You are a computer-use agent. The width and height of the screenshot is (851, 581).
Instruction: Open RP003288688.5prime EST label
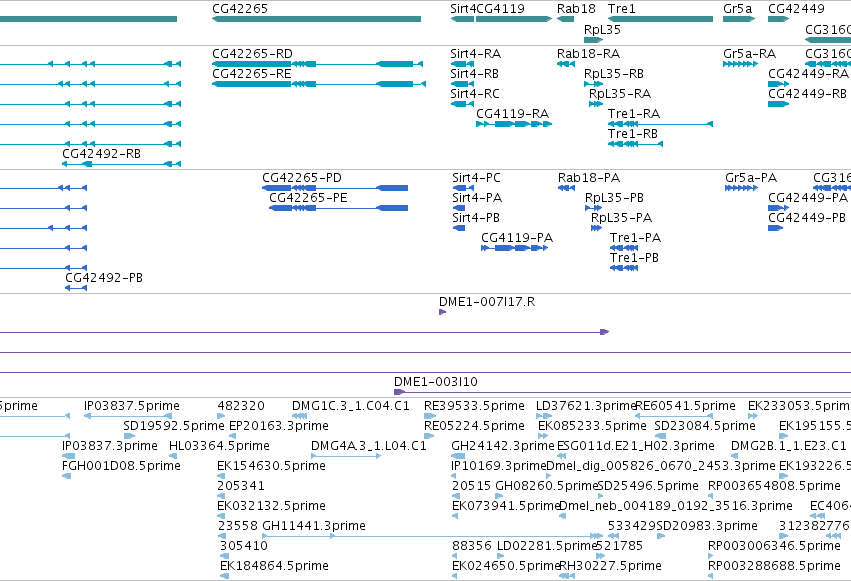tap(774, 566)
